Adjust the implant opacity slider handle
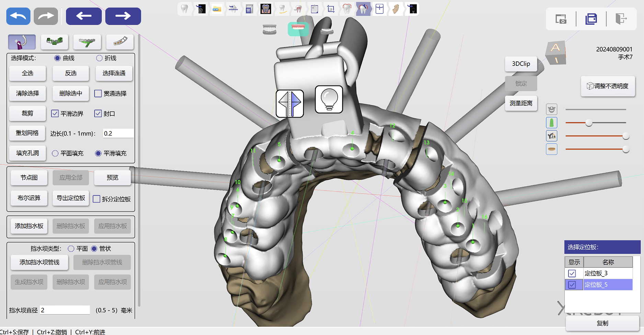Viewport: 644px width, 335px height. (589, 123)
